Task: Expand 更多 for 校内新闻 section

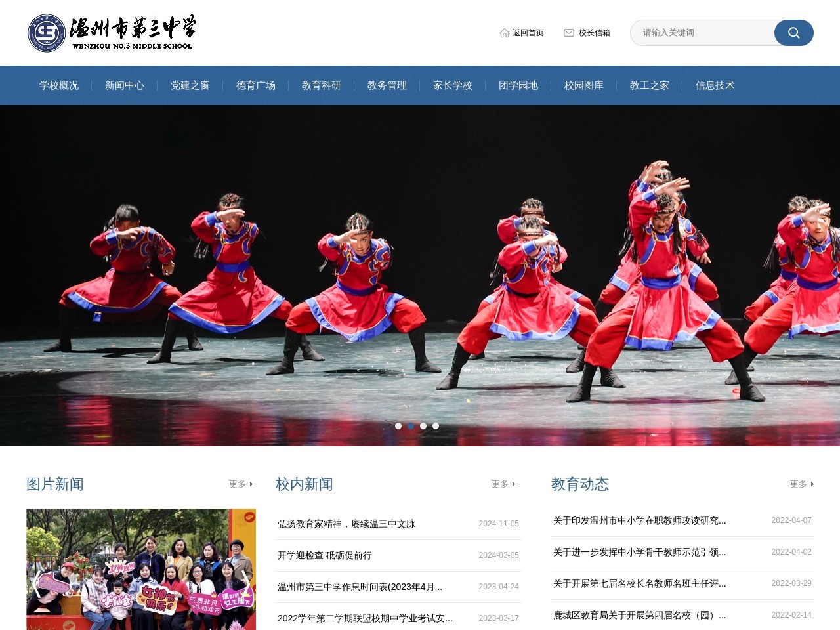Action: [x=503, y=484]
